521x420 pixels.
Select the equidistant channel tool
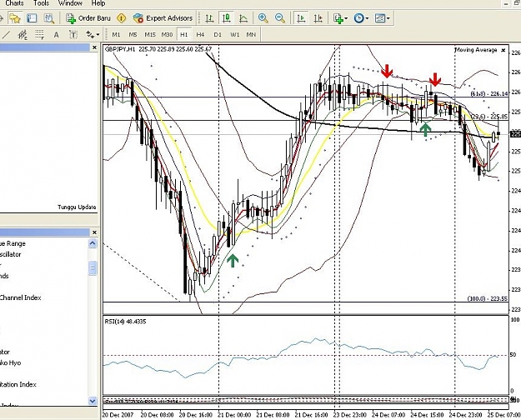[23, 34]
